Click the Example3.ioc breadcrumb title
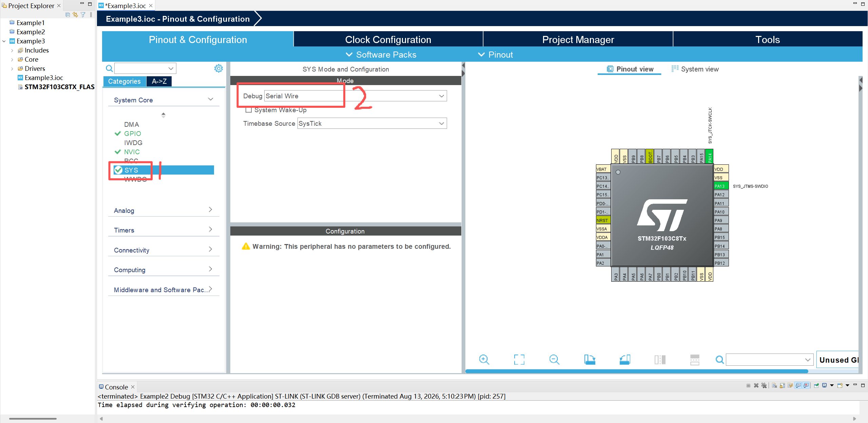 (x=178, y=19)
